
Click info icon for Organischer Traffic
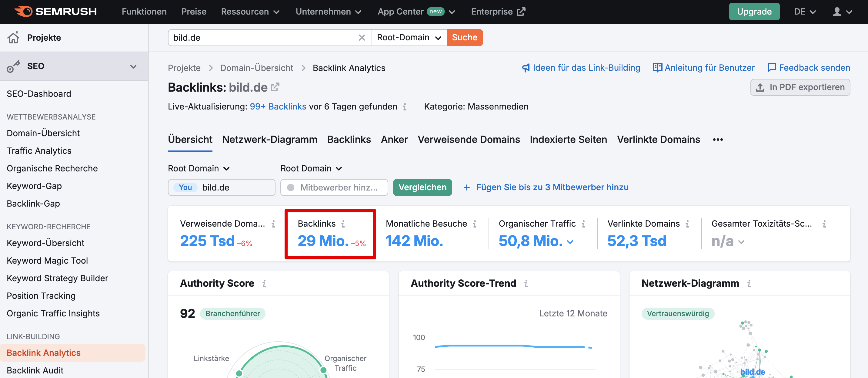click(583, 224)
